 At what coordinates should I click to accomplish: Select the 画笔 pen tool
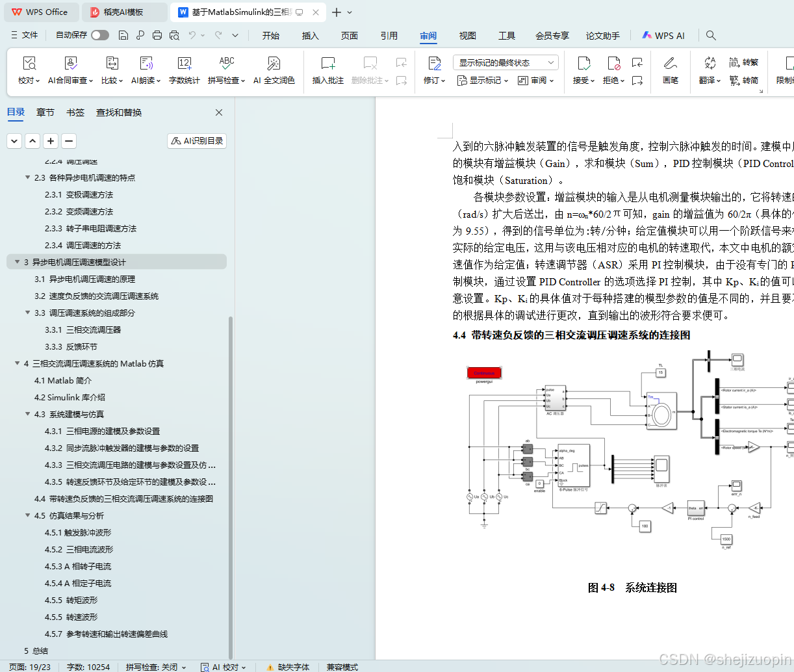670,70
